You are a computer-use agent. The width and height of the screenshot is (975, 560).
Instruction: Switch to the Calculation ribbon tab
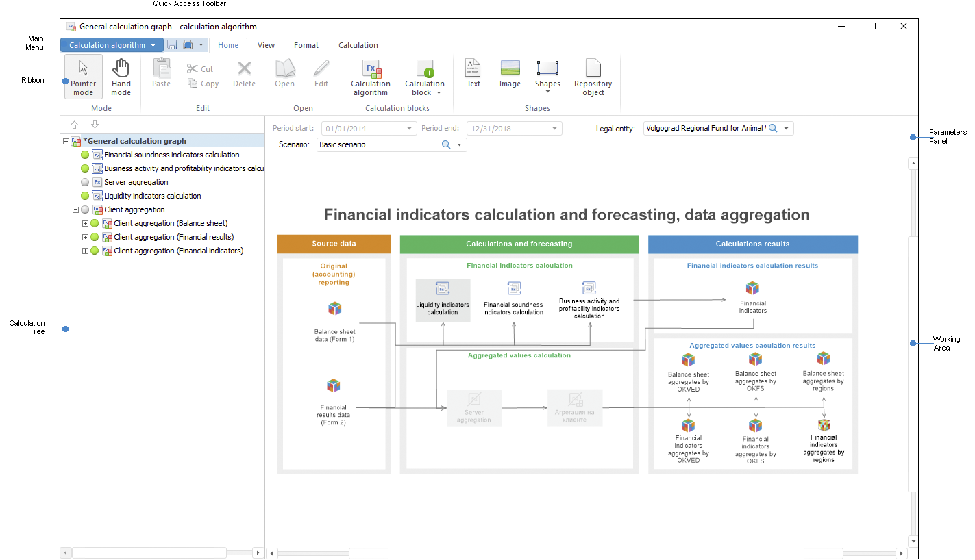(x=358, y=45)
